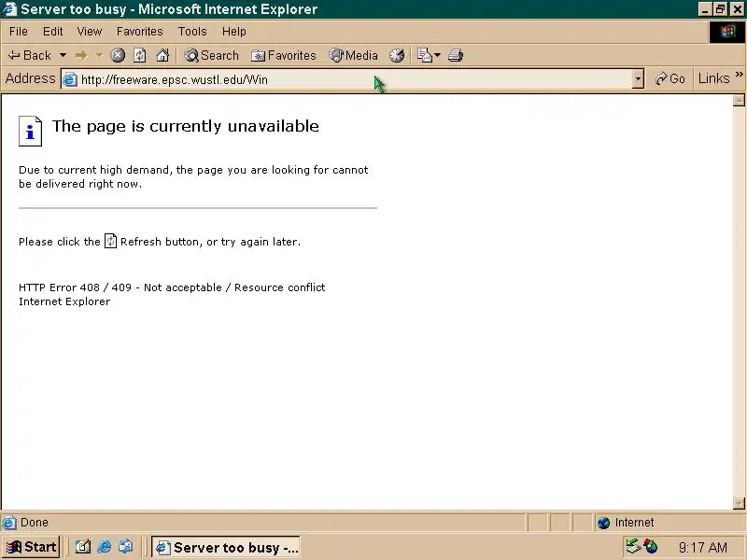Click the vertical scrollbar down arrow

pos(739,503)
